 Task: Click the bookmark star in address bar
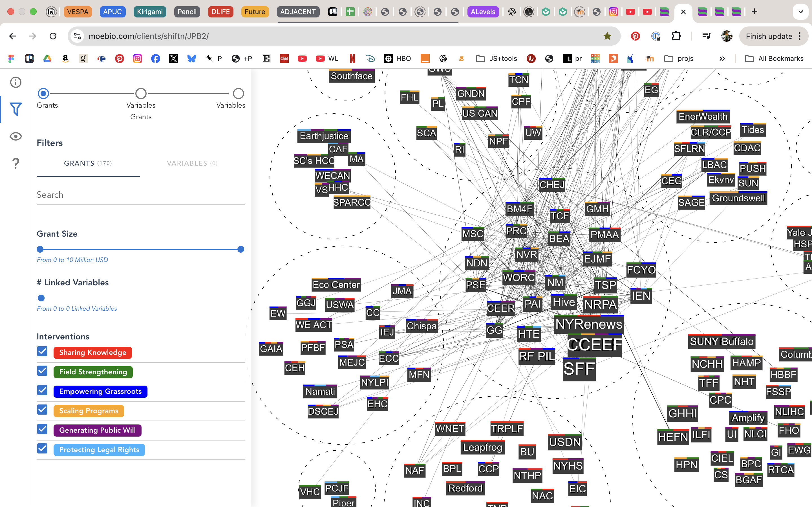pyautogui.click(x=607, y=36)
